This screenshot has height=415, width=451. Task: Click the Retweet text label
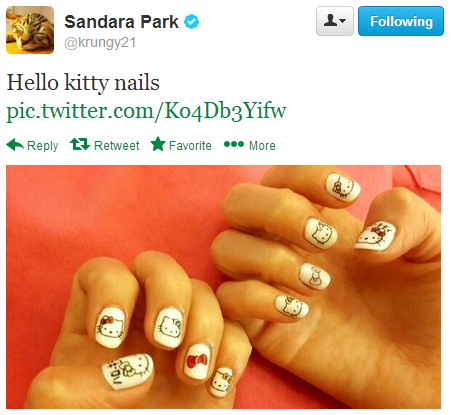[116, 146]
